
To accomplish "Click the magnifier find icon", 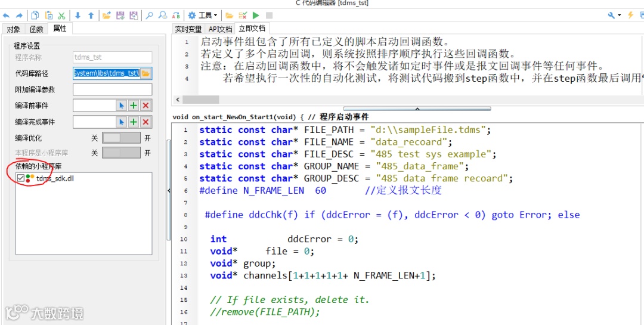I will pyautogui.click(x=150, y=16).
